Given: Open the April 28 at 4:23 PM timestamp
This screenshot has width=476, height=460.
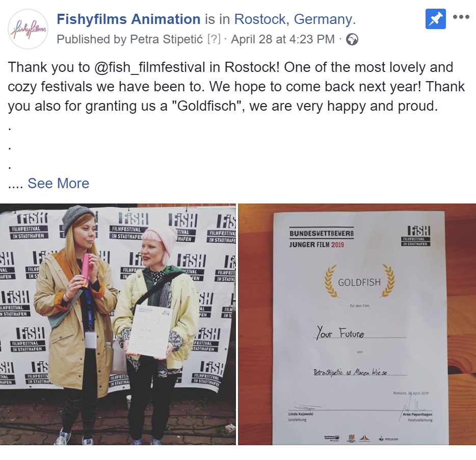Looking at the screenshot, I should click(283, 39).
